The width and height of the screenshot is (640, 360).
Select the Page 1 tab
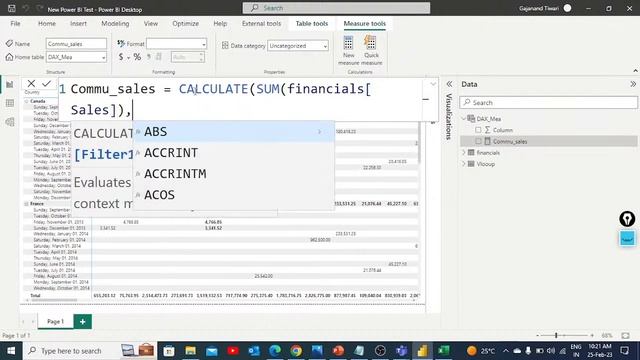pos(56,322)
